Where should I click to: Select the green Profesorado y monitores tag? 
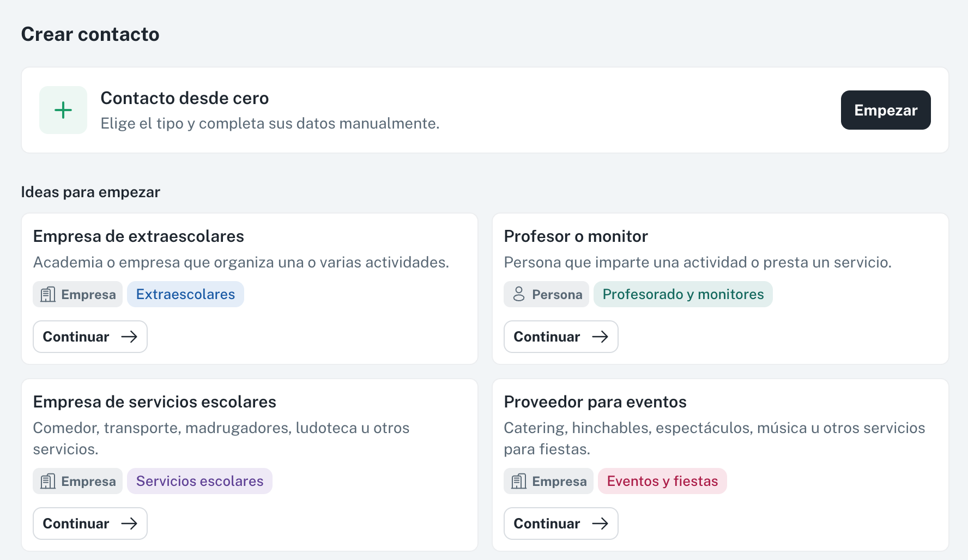pyautogui.click(x=683, y=294)
